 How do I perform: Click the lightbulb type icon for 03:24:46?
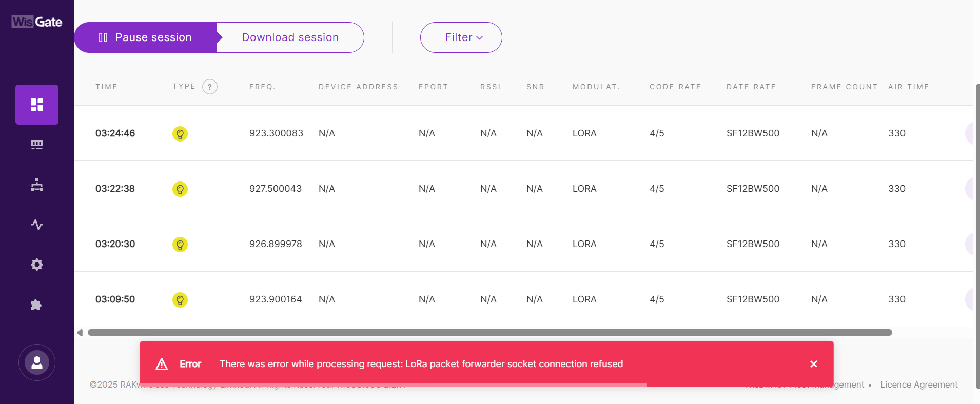(x=180, y=134)
